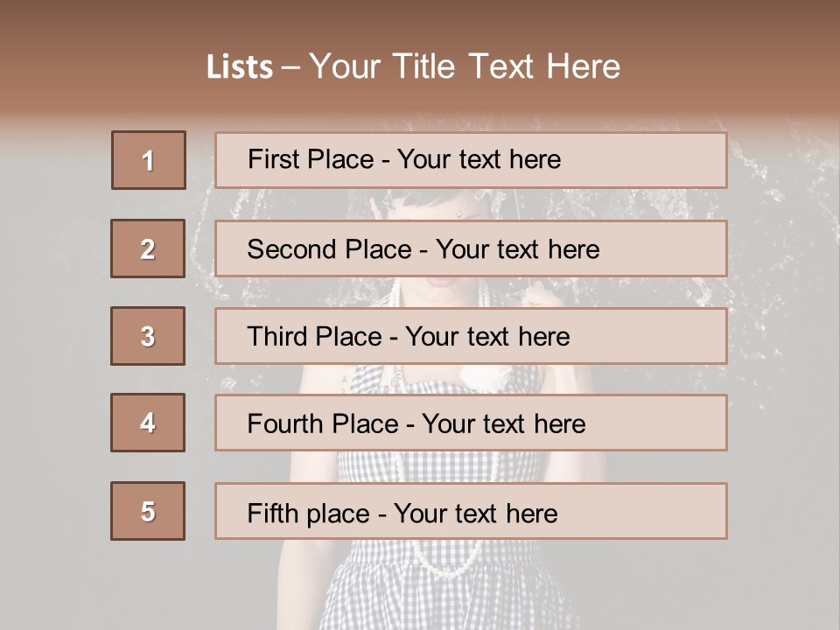Click the word 'Fourth' in the list
840x630 pixels.
point(280,424)
